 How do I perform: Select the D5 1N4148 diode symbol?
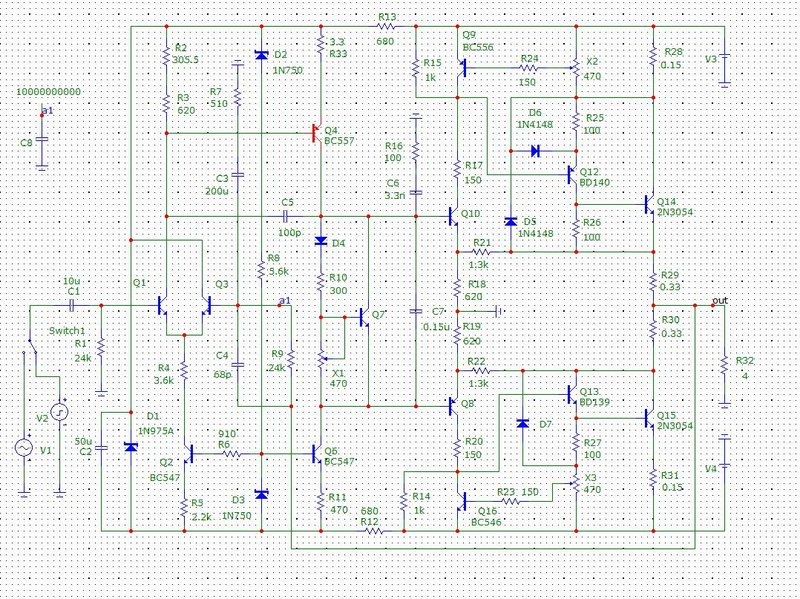tap(511, 221)
